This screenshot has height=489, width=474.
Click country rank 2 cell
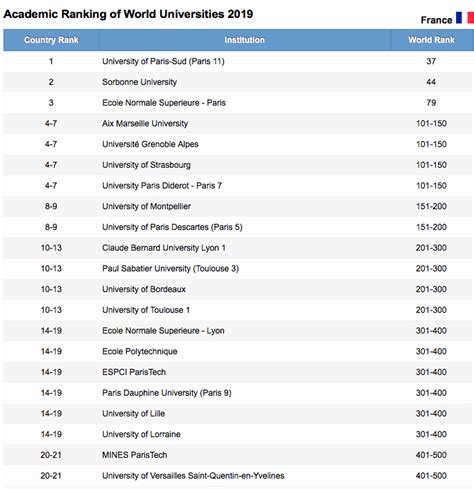pos(51,82)
